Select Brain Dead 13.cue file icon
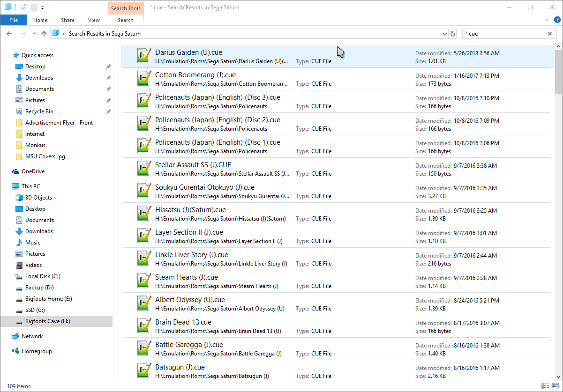The width and height of the screenshot is (563, 392). coord(144,325)
